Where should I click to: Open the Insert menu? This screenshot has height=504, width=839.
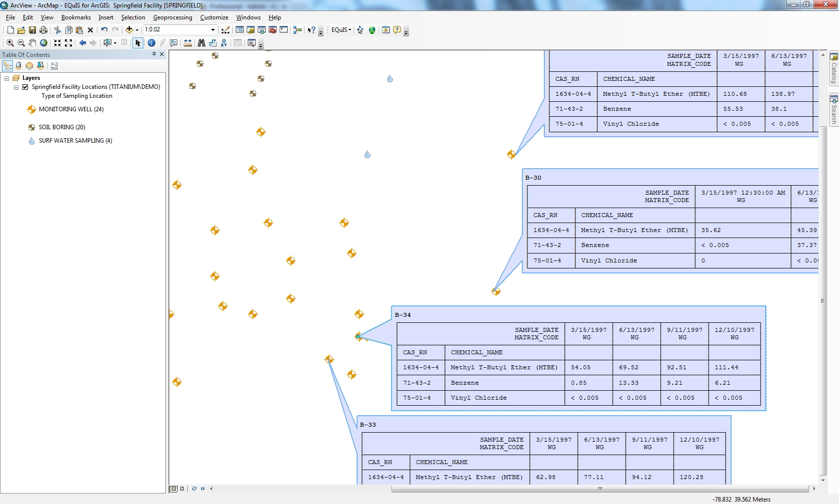click(x=106, y=17)
